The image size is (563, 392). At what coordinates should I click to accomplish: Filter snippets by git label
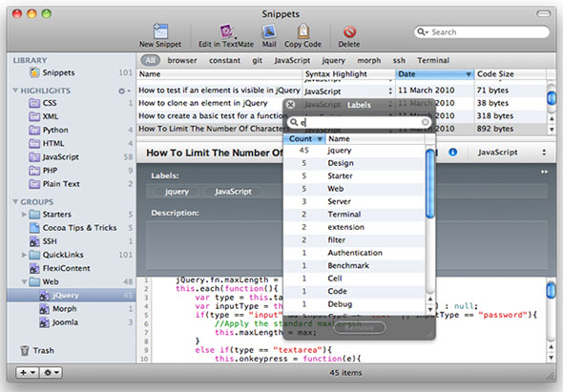coord(257,60)
